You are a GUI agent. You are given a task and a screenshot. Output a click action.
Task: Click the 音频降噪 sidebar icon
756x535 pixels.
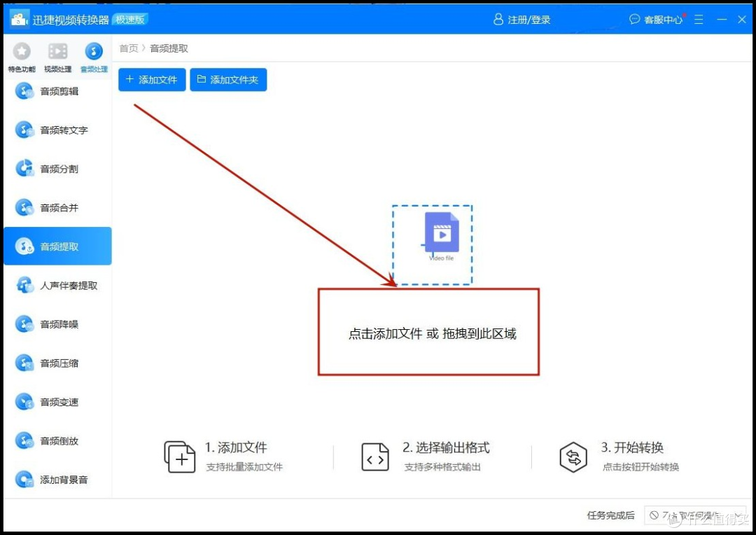[24, 324]
